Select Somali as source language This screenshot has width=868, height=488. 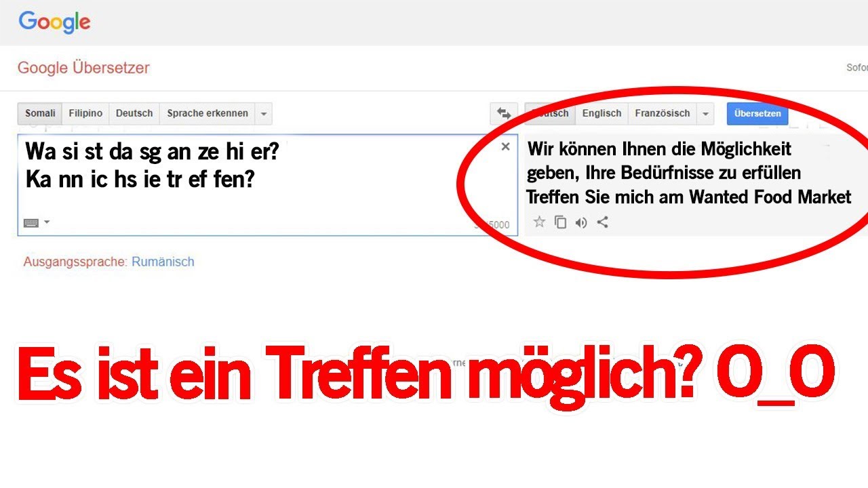tap(40, 113)
